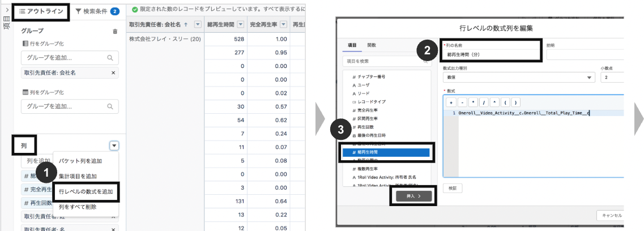Click the 株式会社フレイ・スリー (20) group row
644x231 pixels.
tap(165, 39)
